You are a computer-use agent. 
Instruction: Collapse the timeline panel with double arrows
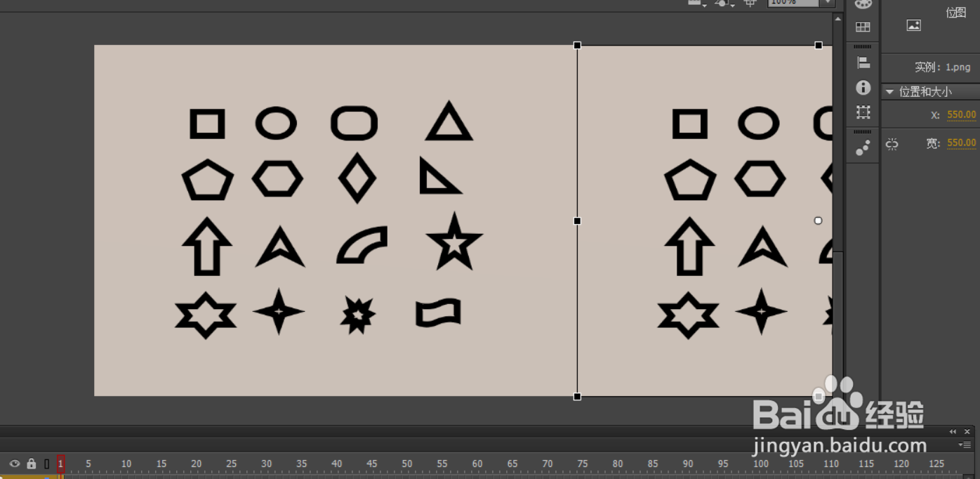[x=953, y=431]
